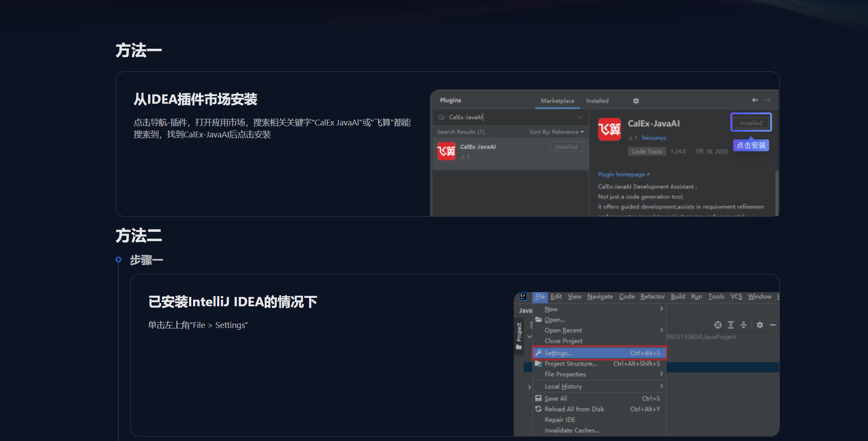This screenshot has height=441, width=868.
Task: Clear the CalEx-JavaAI search query
Action: tap(579, 117)
